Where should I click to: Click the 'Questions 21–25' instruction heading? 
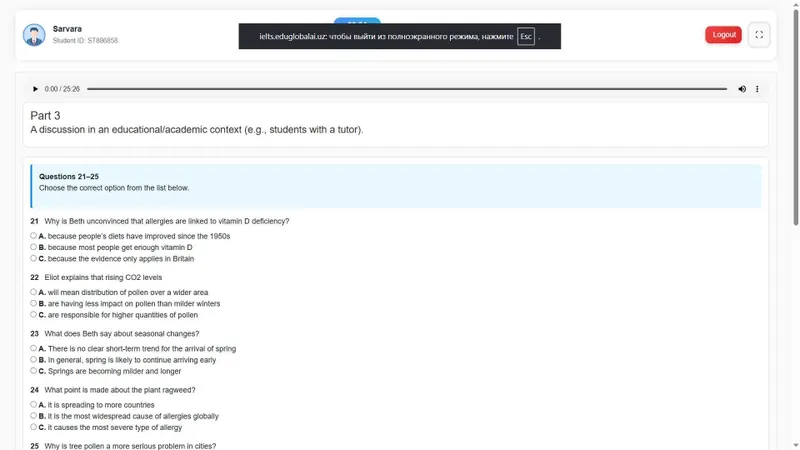69,177
